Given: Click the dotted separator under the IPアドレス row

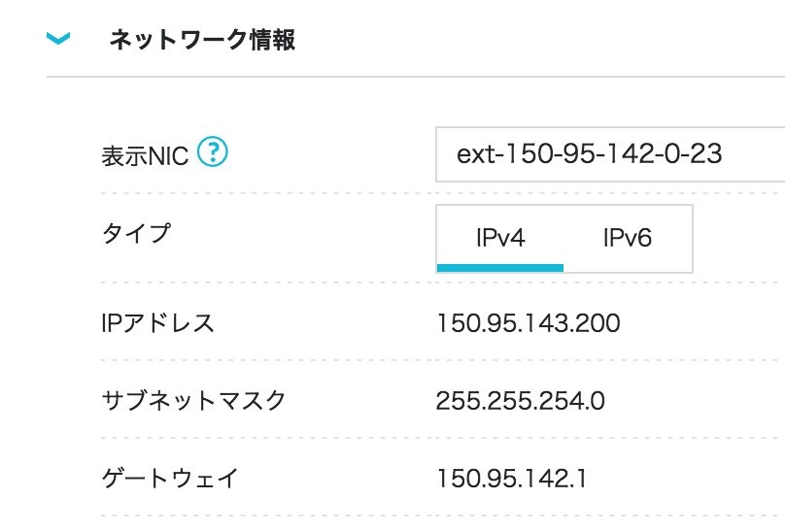Looking at the screenshot, I should [x=443, y=360].
